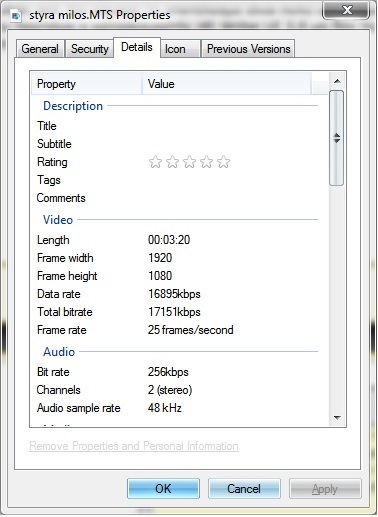
Task: Select the Data rate value 16895kbps
Action: [x=174, y=294]
